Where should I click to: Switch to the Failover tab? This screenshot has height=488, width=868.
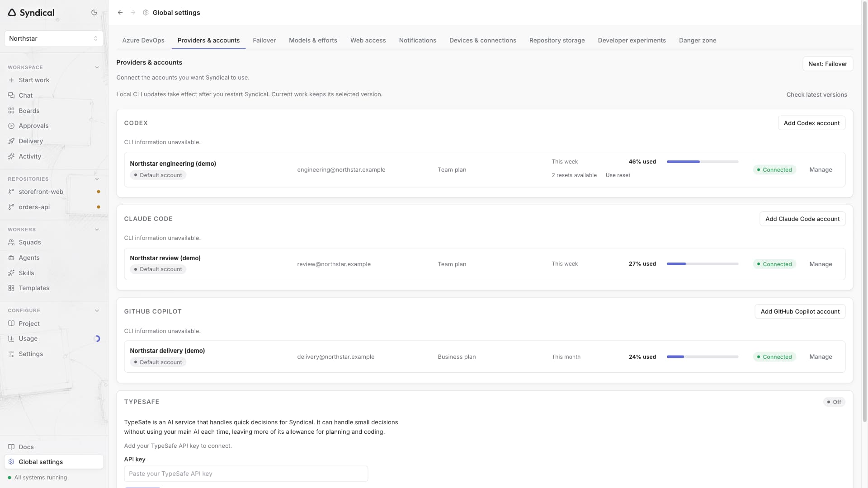pyautogui.click(x=264, y=40)
